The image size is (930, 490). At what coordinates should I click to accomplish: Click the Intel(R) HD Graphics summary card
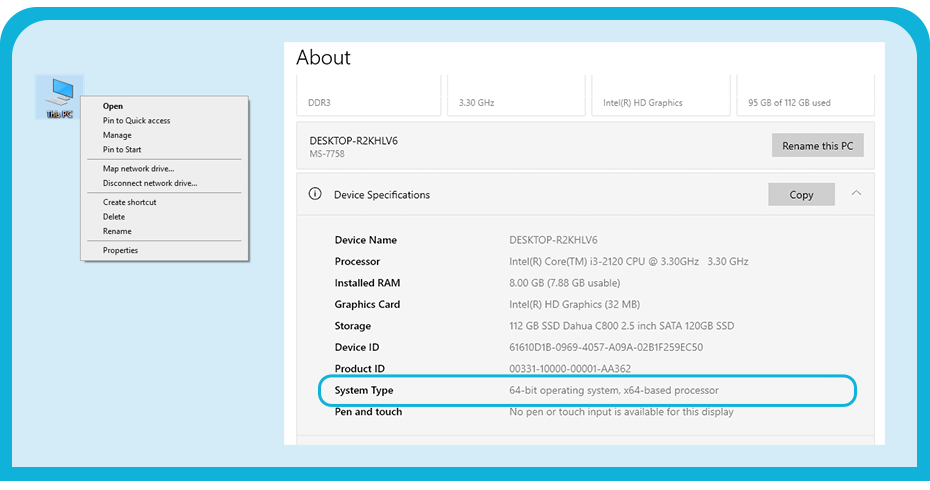click(x=658, y=96)
